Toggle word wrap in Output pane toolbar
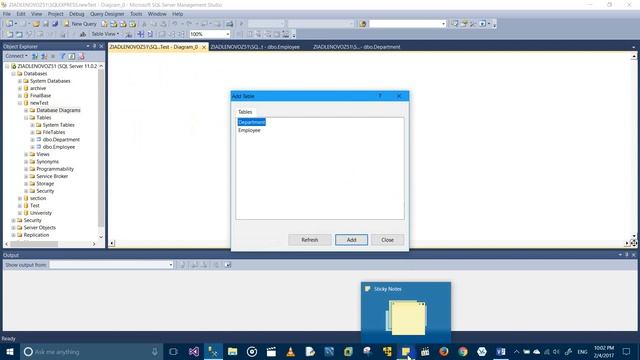The width and height of the screenshot is (640, 360). tap(227, 265)
